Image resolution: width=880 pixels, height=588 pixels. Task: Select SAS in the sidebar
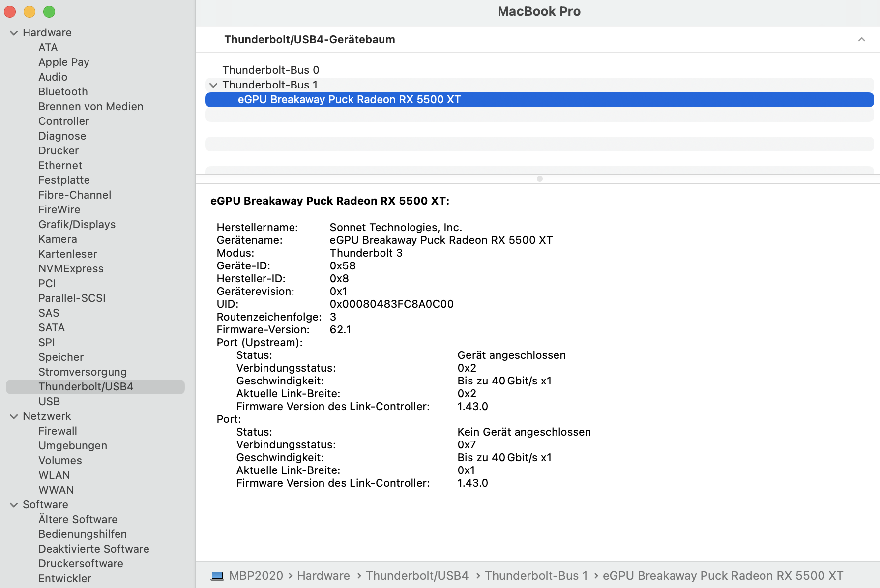(49, 313)
